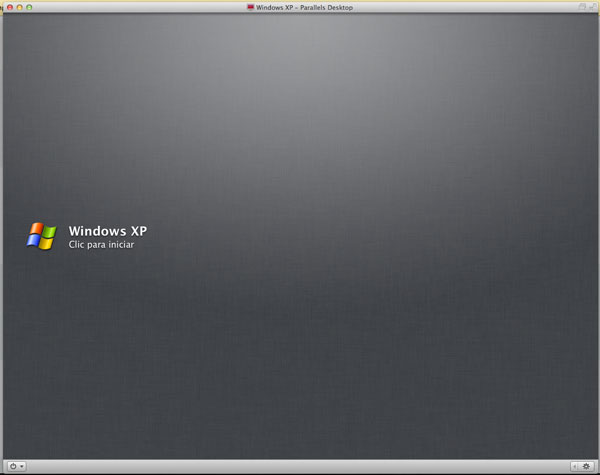Image resolution: width=600 pixels, height=475 pixels.
Task: Click the 'Windows XP' heading text
Action: pyautogui.click(x=108, y=231)
